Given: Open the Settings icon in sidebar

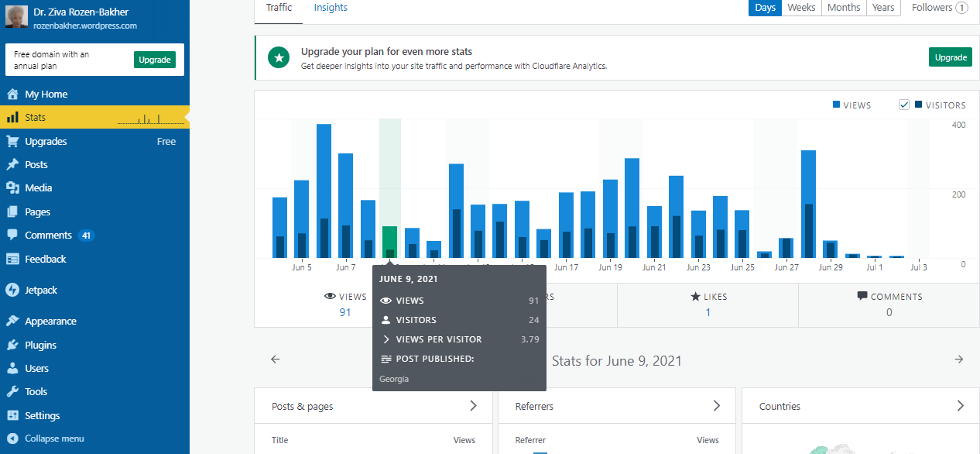Looking at the screenshot, I should click(x=12, y=415).
